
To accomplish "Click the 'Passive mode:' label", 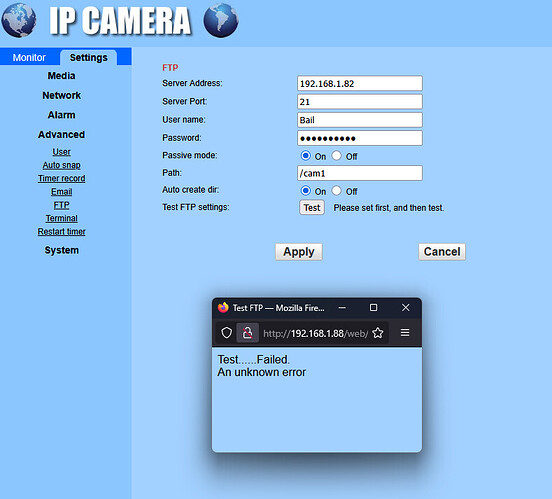I will (190, 155).
